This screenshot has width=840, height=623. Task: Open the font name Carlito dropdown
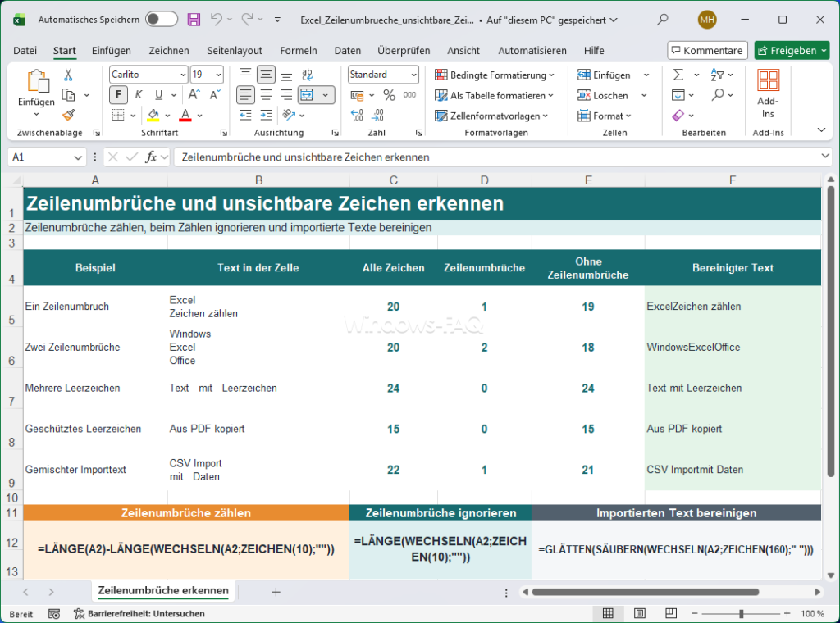point(183,75)
